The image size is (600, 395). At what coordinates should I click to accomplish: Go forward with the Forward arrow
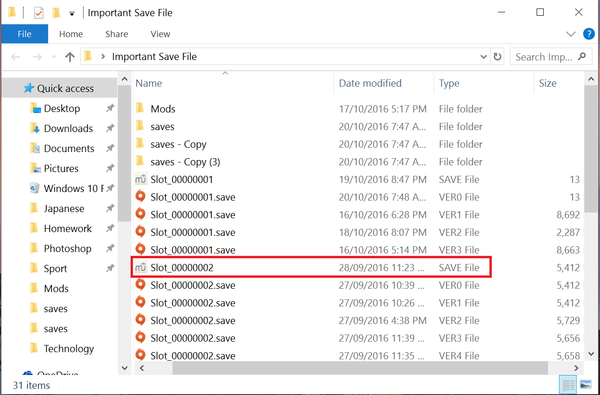point(37,57)
